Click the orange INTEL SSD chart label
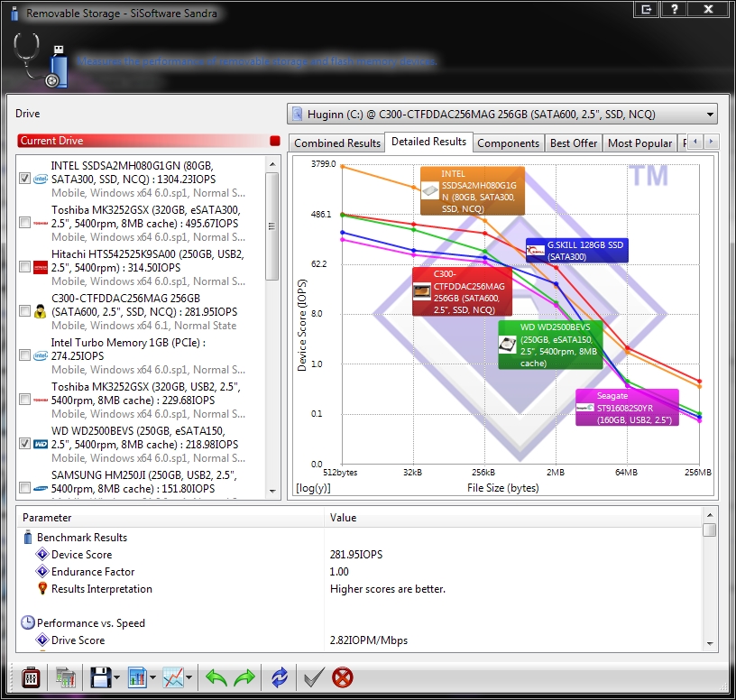 (473, 191)
